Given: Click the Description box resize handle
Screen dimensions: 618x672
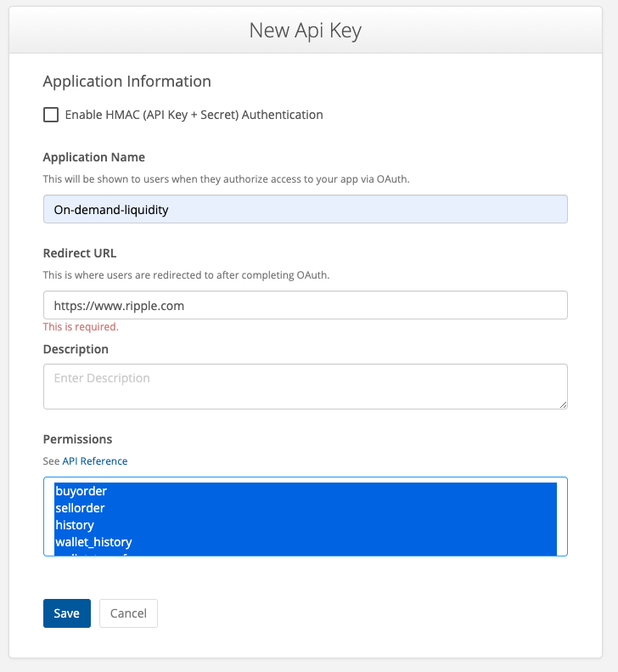Looking at the screenshot, I should coord(562,404).
